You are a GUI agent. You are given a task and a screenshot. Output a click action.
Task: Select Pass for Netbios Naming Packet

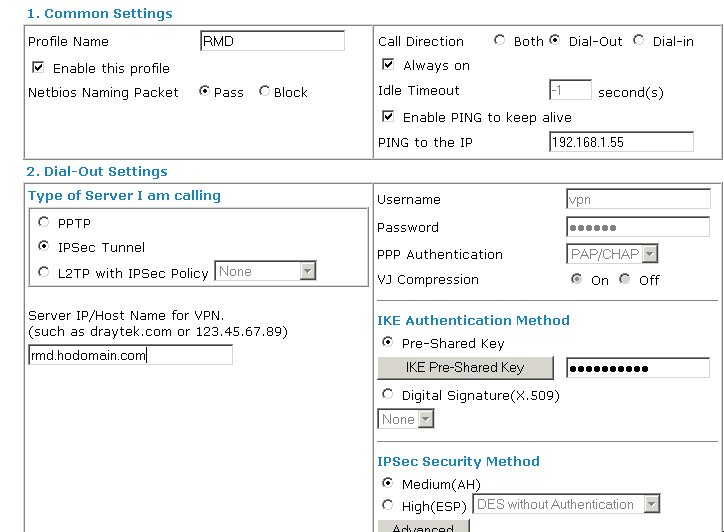click(204, 91)
